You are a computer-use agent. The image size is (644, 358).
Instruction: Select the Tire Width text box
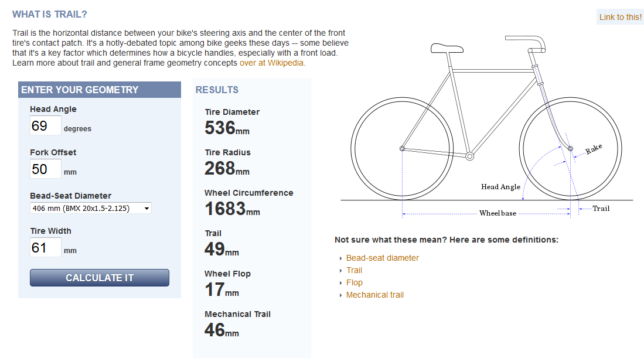tap(46, 247)
